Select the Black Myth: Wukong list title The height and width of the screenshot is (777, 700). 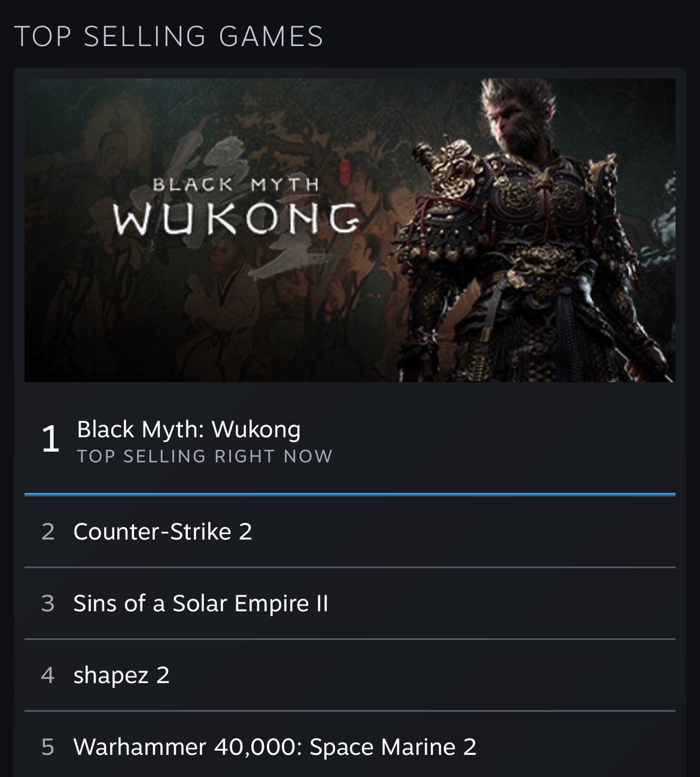coord(189,429)
